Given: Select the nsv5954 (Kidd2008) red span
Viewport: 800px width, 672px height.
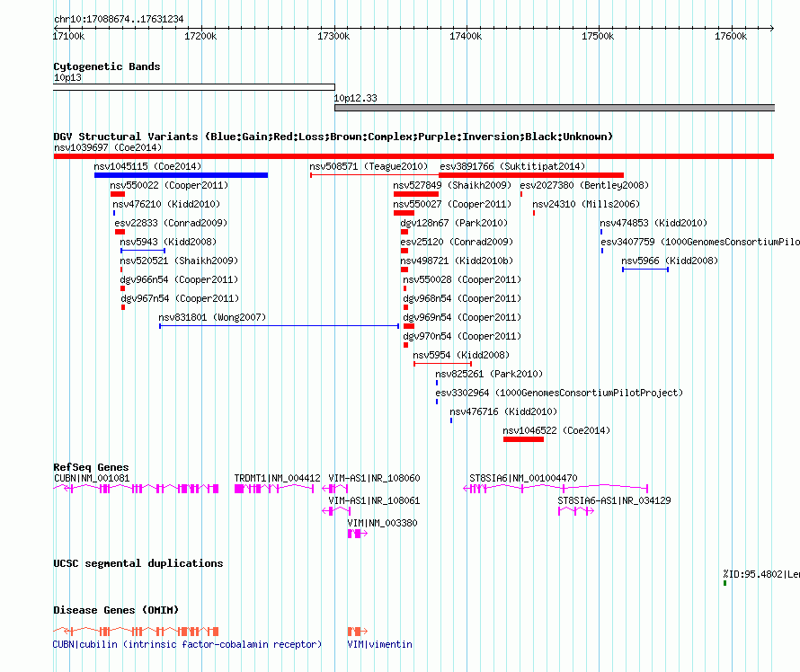Looking at the screenshot, I should pos(442,364).
